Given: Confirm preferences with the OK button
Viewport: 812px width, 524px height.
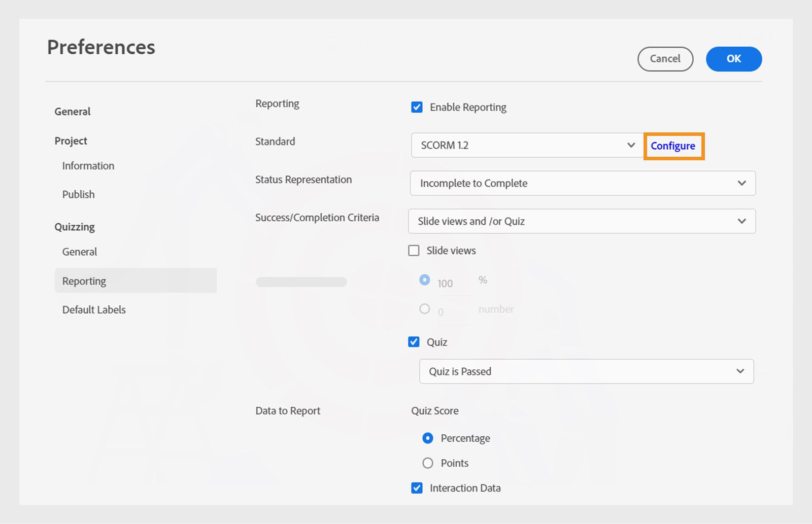Looking at the screenshot, I should click(x=734, y=59).
